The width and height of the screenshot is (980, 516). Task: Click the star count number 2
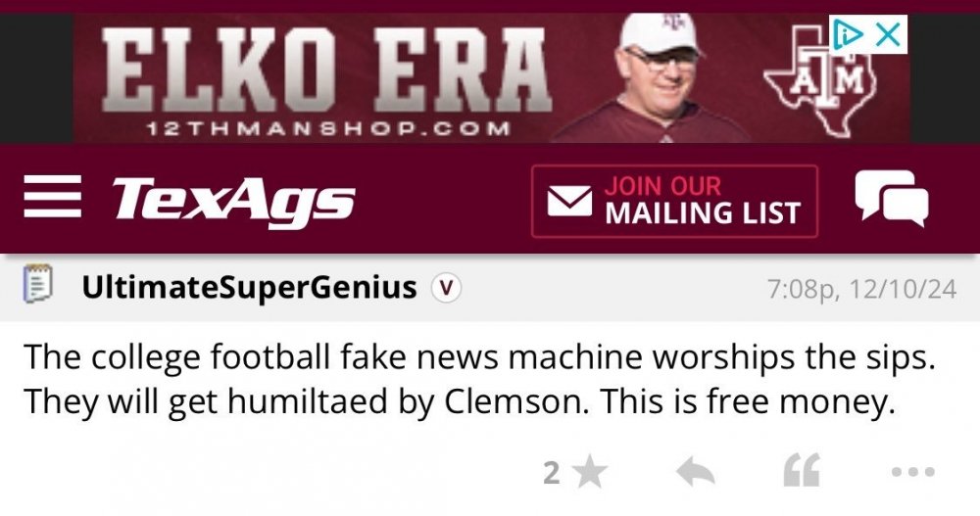pos(551,474)
